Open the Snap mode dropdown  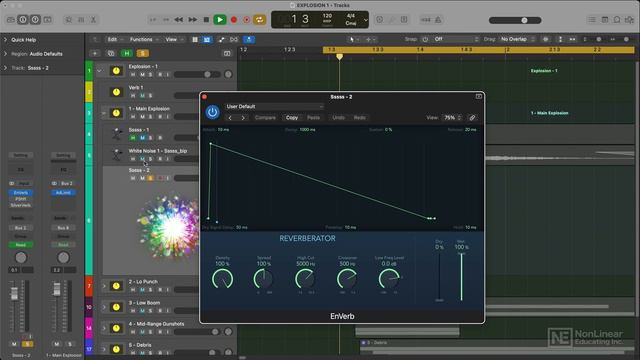(456, 39)
